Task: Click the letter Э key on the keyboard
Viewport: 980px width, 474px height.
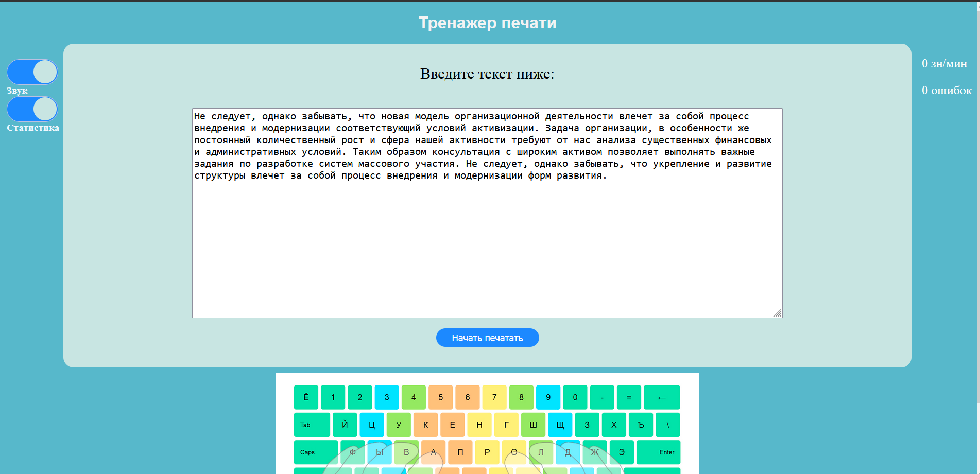Action: [622, 452]
